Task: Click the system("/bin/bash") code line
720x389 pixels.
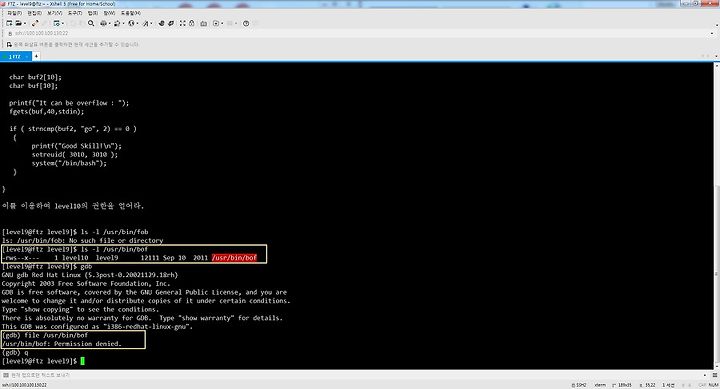Action: (69, 163)
